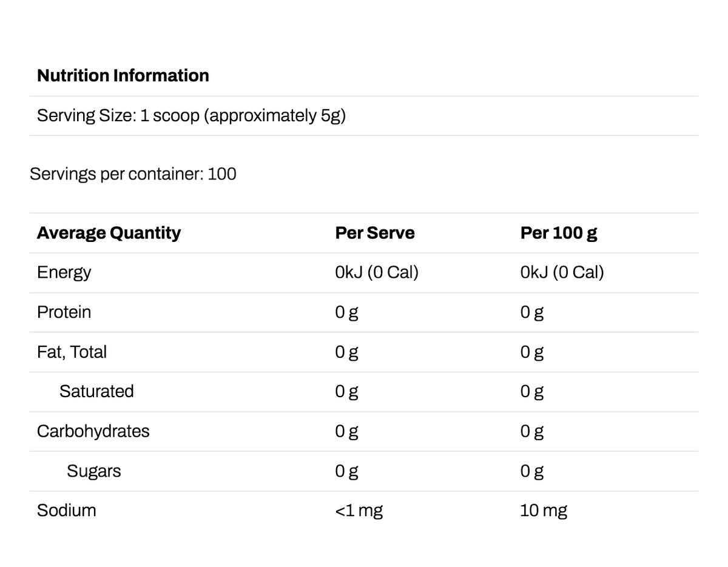This screenshot has height=567, width=728.
Task: Click the Fat, Total row label
Action: click(72, 352)
